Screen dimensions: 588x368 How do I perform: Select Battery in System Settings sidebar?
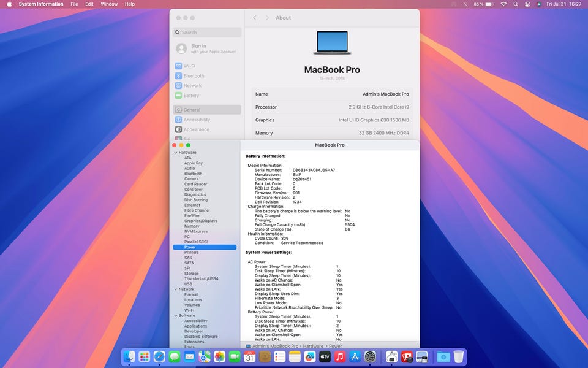pyautogui.click(x=207, y=96)
